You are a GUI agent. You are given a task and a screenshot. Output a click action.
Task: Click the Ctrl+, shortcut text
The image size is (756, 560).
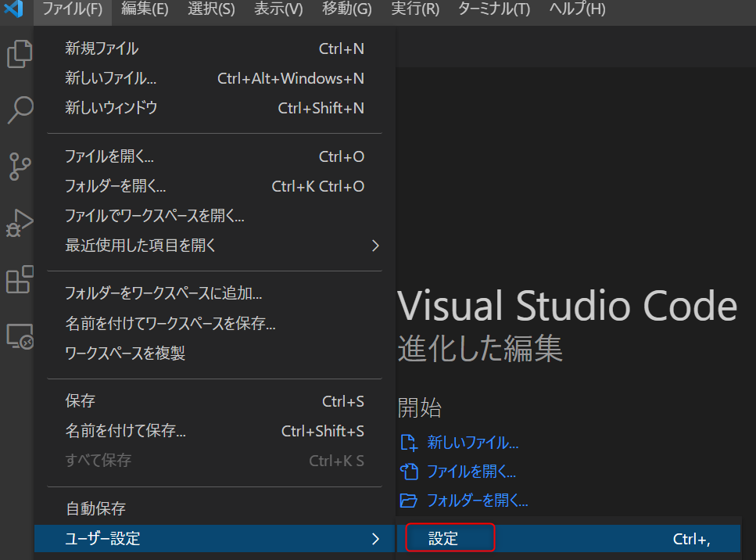click(691, 539)
